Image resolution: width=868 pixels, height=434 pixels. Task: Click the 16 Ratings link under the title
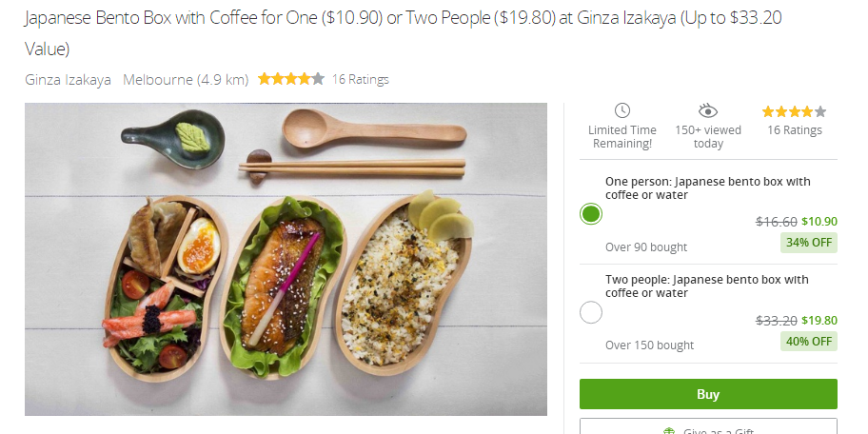coord(361,79)
